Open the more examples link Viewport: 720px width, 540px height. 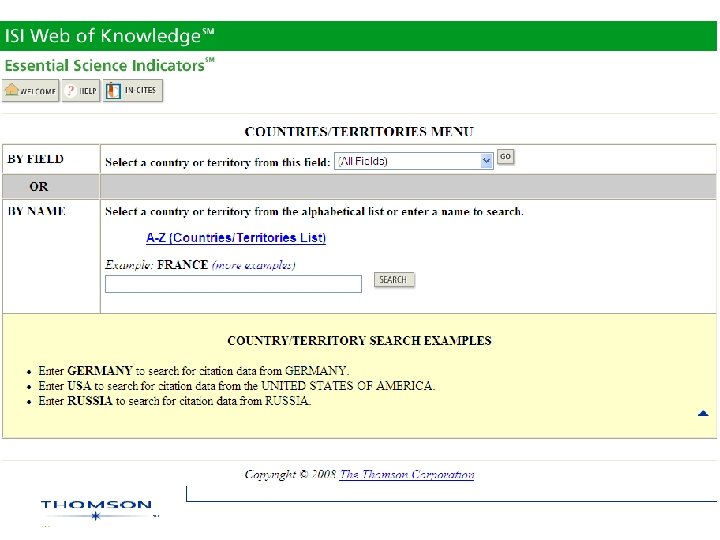tap(253, 265)
